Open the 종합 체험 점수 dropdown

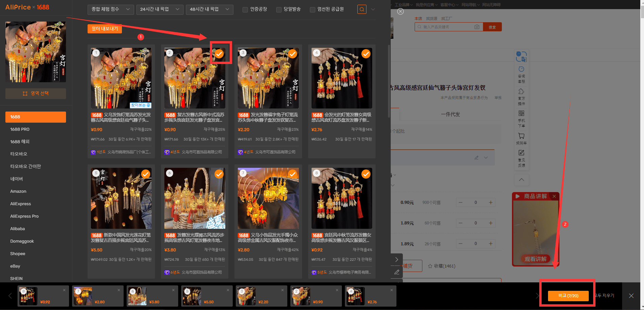tap(110, 9)
